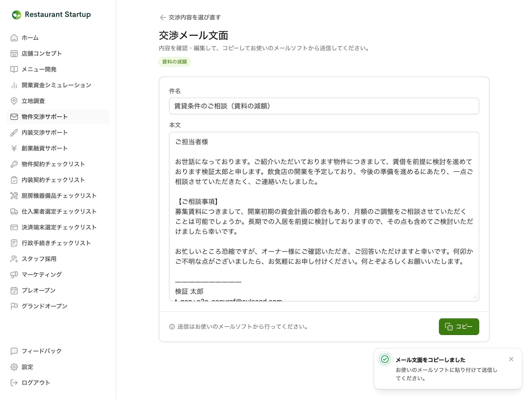
Task: Click the ログアウト exit icon
Action: [14, 383]
